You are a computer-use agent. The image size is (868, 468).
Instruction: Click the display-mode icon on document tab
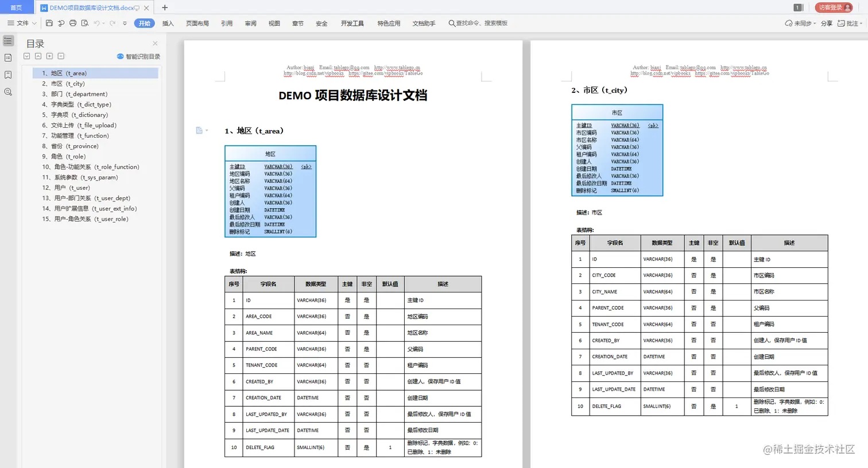137,8
